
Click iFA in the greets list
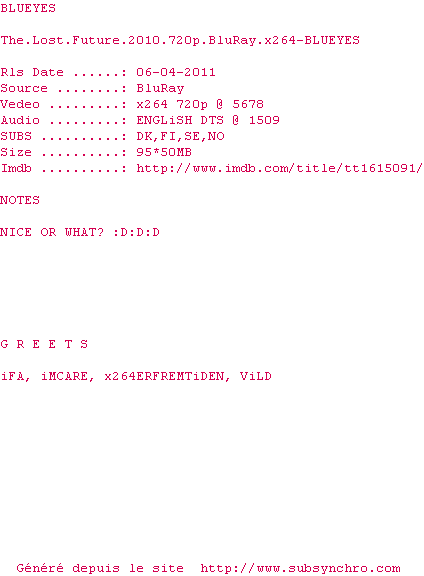15,377
